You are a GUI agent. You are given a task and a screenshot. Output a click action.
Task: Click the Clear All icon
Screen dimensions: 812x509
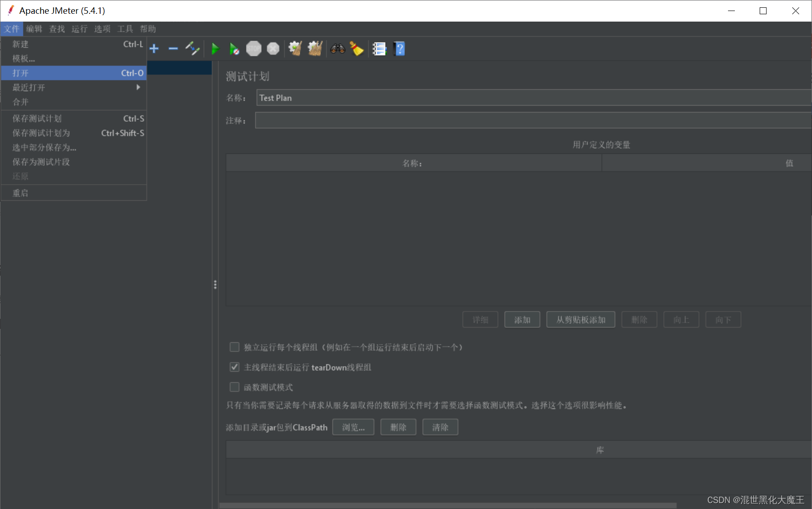(x=315, y=48)
